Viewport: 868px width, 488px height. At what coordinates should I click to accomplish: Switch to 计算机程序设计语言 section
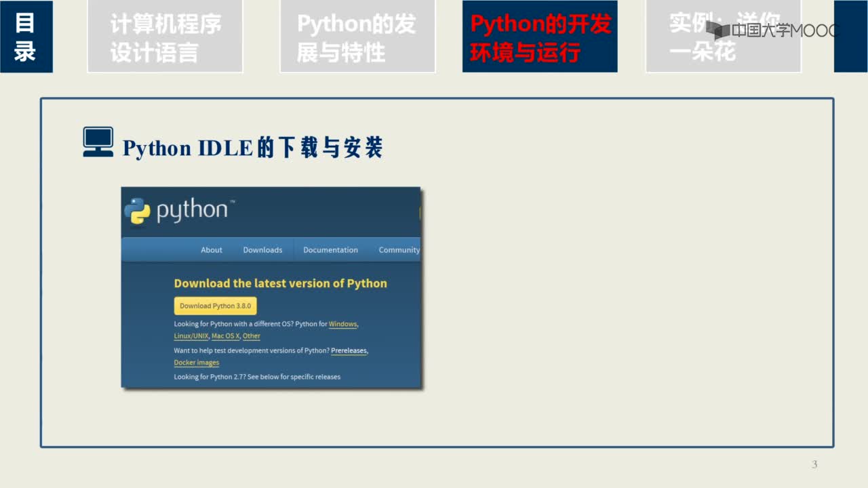(165, 37)
